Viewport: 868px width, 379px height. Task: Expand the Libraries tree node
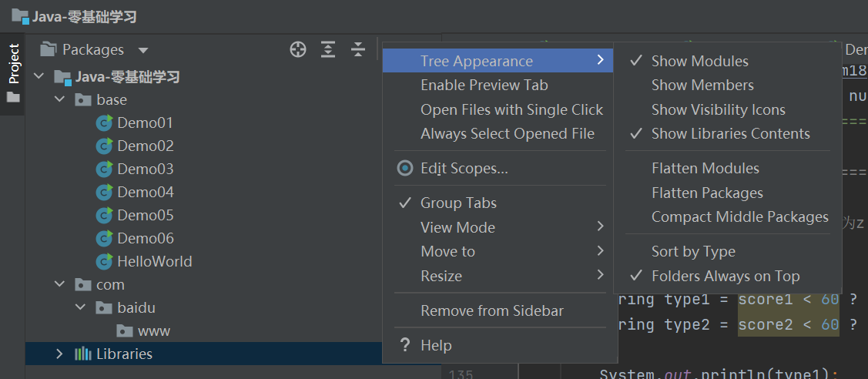60,354
